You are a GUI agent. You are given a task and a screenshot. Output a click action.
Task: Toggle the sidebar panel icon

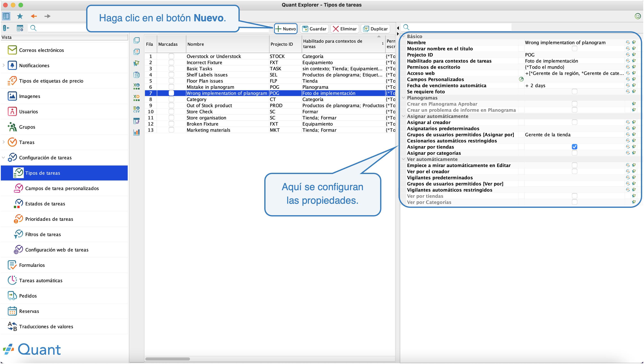click(x=6, y=16)
